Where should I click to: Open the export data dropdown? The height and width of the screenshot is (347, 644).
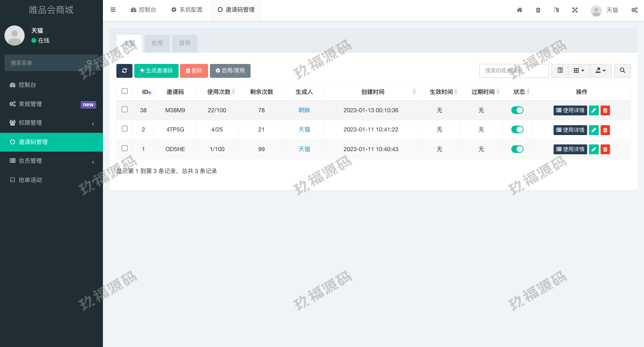(601, 71)
